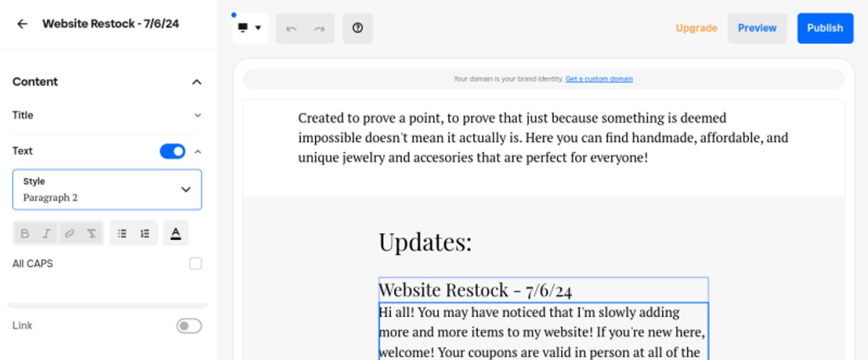Viewport: 868px width, 360px height.
Task: Select the Italic formatting icon
Action: [x=46, y=233]
